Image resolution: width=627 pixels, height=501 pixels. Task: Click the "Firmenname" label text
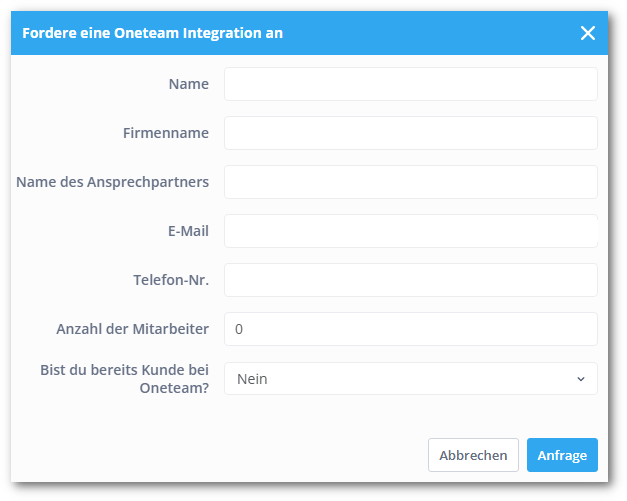click(166, 133)
